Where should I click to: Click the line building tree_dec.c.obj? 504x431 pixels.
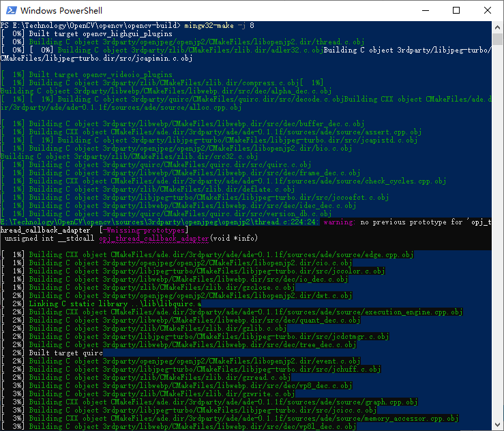point(179,345)
